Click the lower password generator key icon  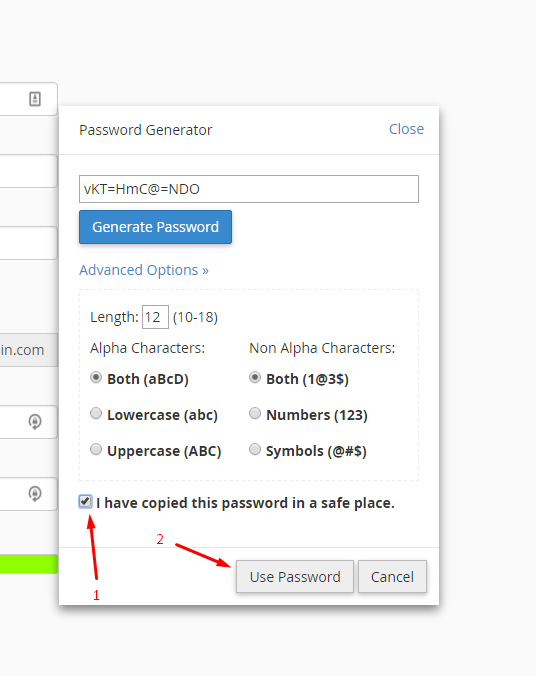35,494
